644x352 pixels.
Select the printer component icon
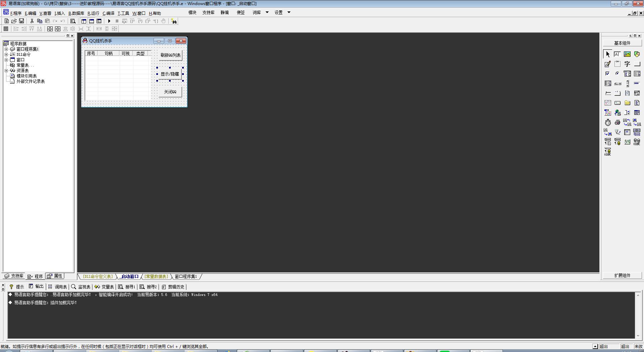click(x=617, y=122)
